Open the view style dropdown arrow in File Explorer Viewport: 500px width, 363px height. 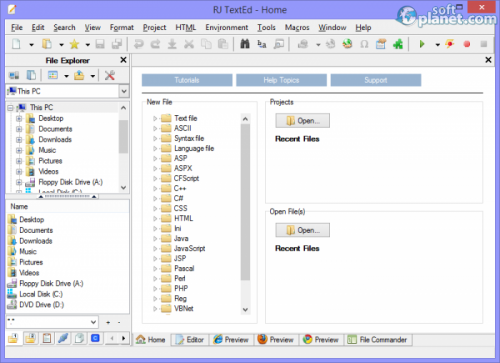coord(66,76)
